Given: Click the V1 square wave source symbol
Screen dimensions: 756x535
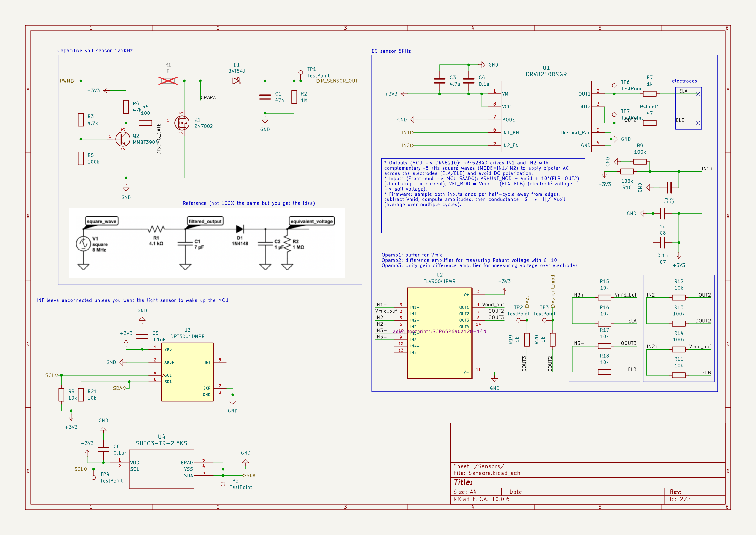Looking at the screenshot, I should [x=83, y=244].
